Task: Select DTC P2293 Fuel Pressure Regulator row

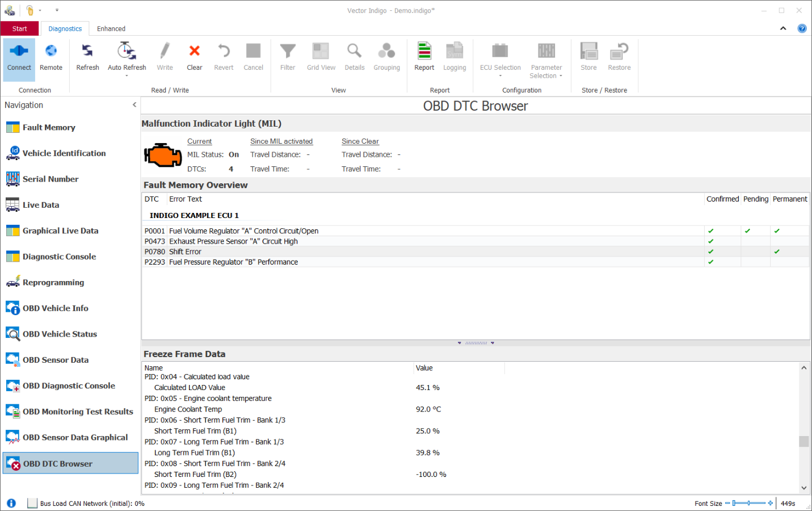Action: pyautogui.click(x=476, y=262)
